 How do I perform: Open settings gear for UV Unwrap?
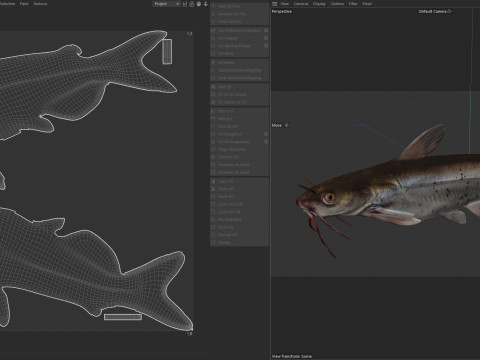click(266, 38)
